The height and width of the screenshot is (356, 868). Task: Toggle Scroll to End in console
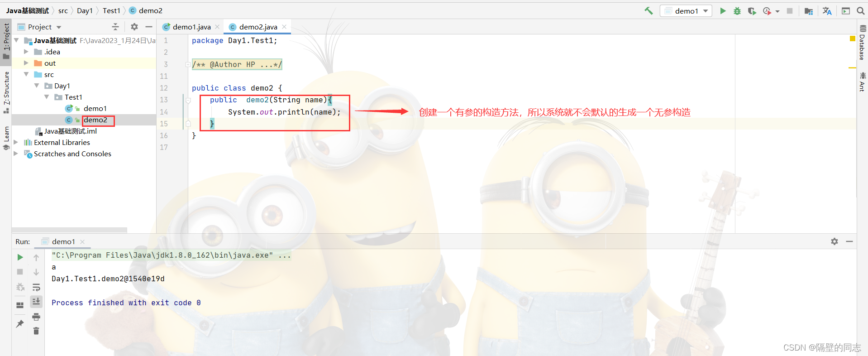pos(36,301)
